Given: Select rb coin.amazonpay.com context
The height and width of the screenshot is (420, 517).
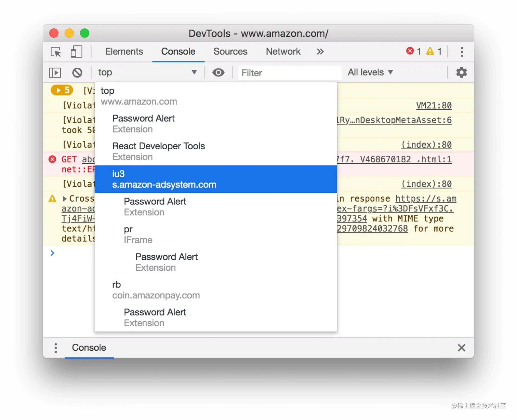Looking at the screenshot, I should pyautogui.click(x=216, y=290).
